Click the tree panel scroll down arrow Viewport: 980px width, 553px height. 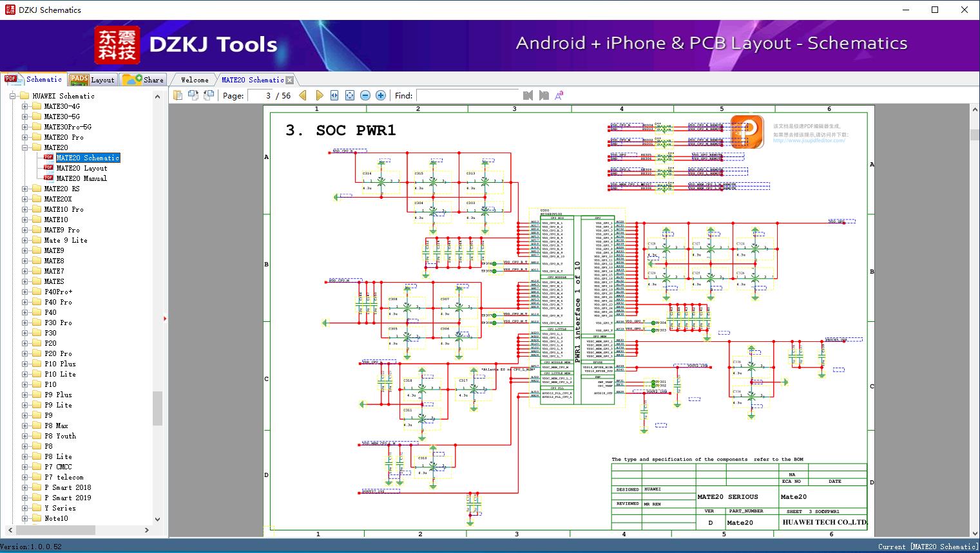pos(157,519)
